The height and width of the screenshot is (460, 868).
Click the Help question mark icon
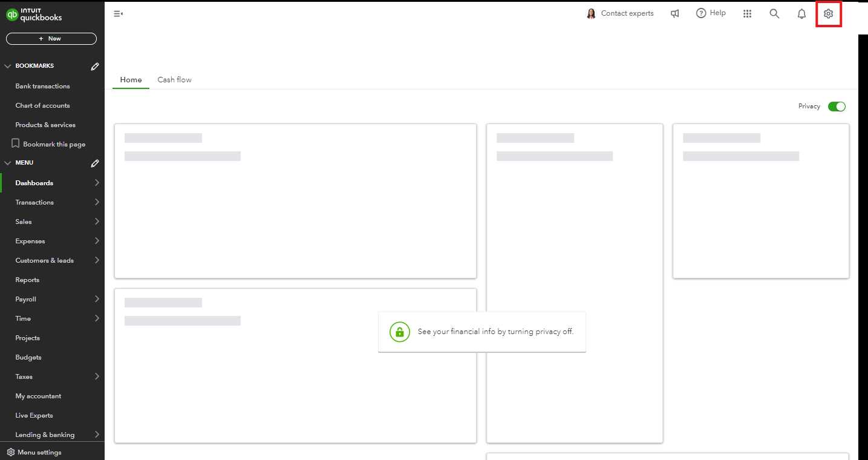[701, 13]
